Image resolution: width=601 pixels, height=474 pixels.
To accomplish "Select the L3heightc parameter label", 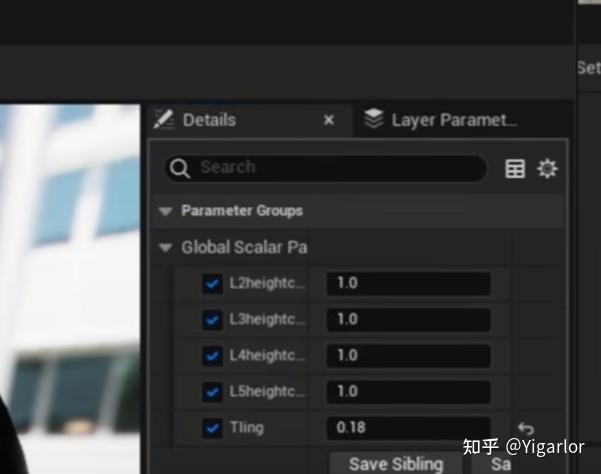I will [267, 320].
